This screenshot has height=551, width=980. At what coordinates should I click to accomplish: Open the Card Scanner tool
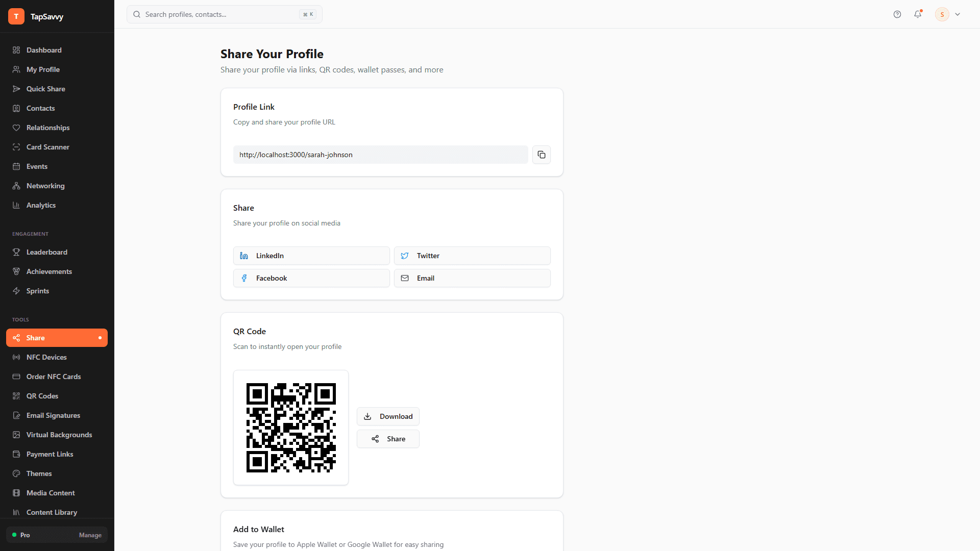coord(48,147)
